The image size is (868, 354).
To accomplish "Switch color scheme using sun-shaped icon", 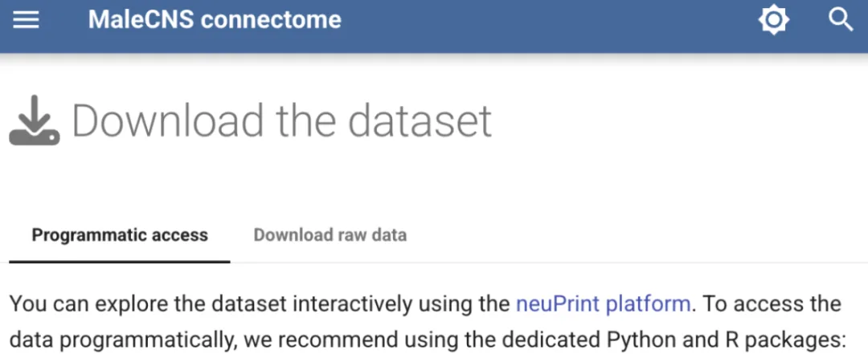I will coord(773,20).
